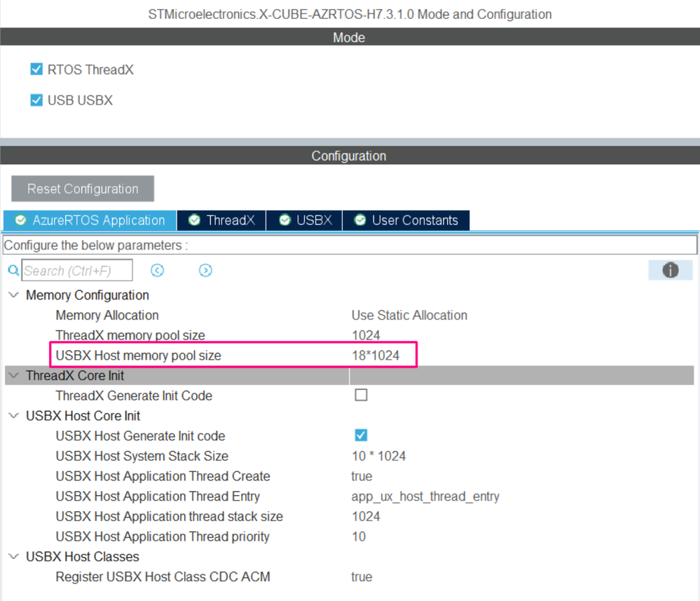Click ThreadX tab green check icon
The image size is (700, 601).
tap(194, 220)
